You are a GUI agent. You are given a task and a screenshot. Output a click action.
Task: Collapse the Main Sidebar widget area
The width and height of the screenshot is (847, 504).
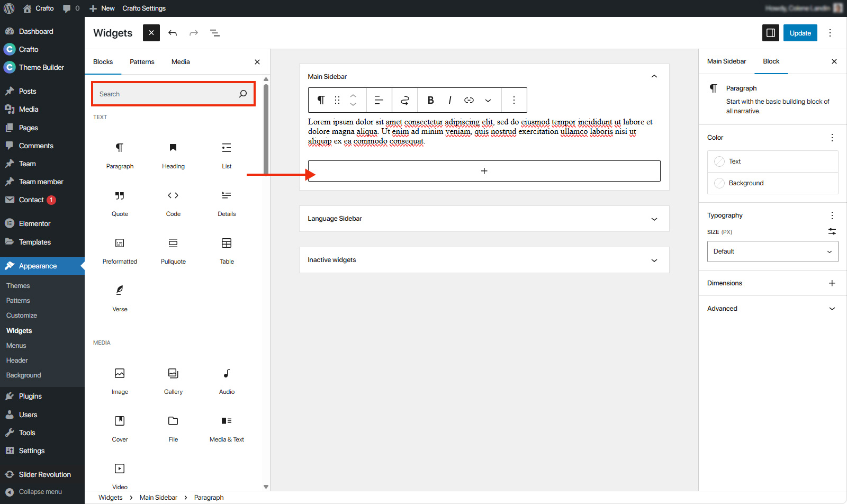point(654,76)
